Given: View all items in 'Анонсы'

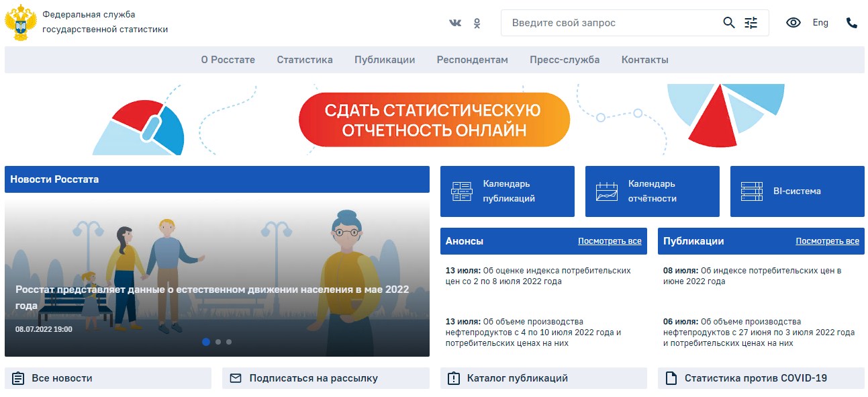Looking at the screenshot, I should click(610, 241).
